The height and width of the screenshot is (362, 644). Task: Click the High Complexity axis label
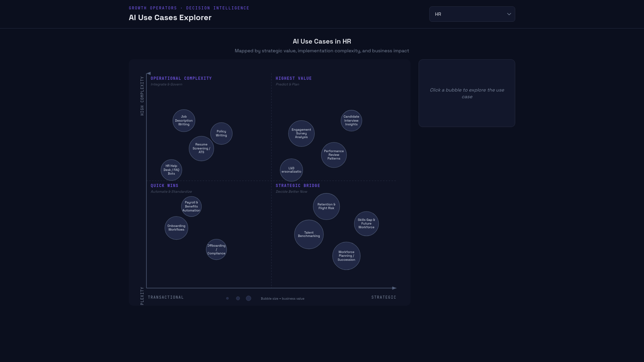142,96
